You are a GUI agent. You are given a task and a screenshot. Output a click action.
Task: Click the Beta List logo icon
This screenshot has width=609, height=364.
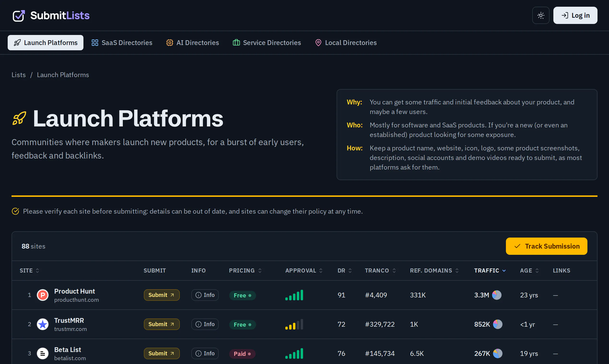coord(43,353)
